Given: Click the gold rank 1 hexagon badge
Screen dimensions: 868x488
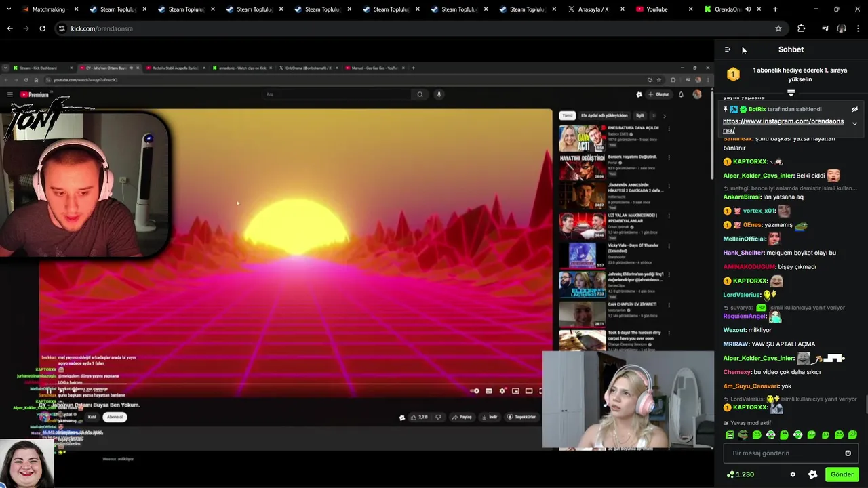Looking at the screenshot, I should tap(733, 75).
